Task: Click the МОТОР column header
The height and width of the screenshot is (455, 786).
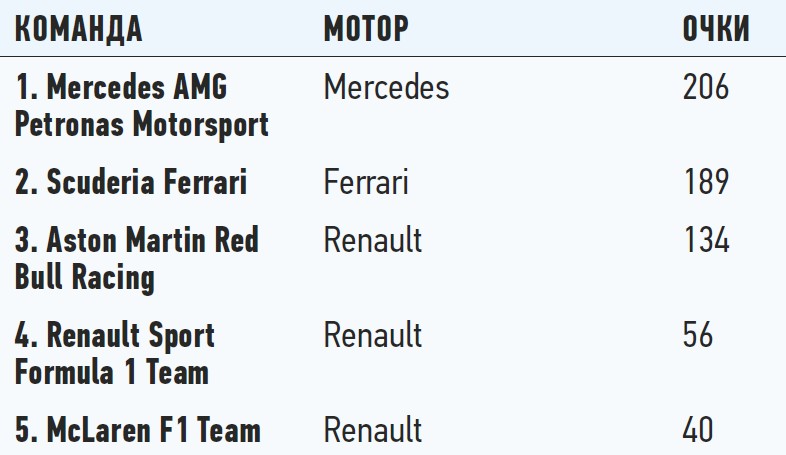Action: pyautogui.click(x=366, y=30)
